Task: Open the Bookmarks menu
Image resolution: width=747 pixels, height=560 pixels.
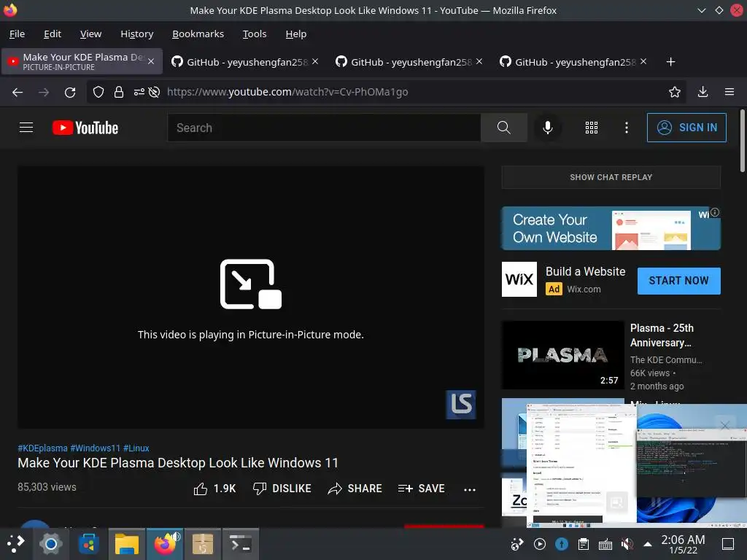Action: pos(198,34)
